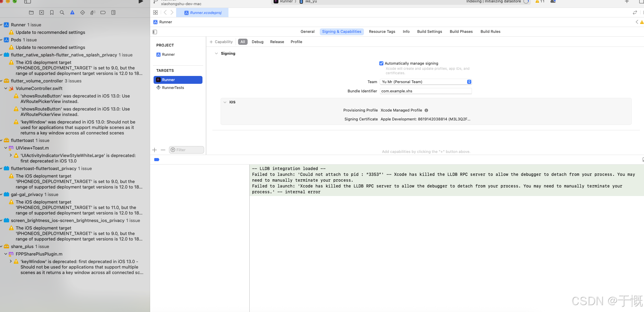This screenshot has width=644, height=312.
Task: Open the Report navigator icon
Action: click(x=113, y=13)
